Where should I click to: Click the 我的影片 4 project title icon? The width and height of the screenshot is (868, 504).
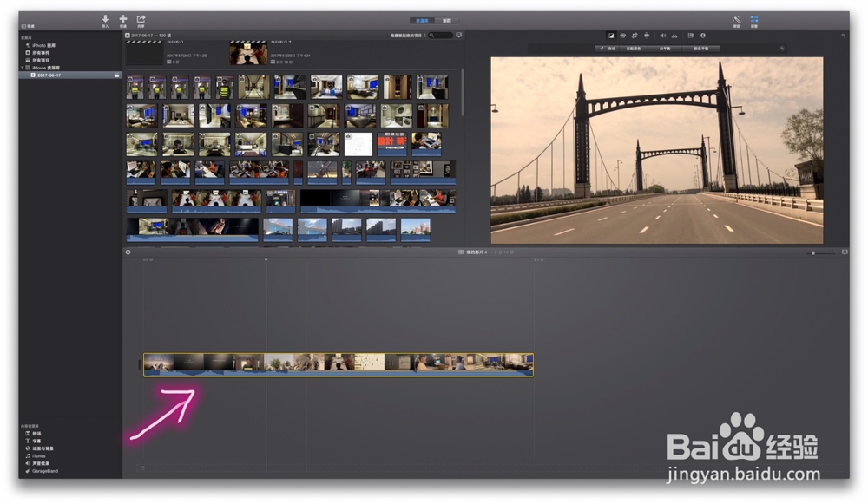click(461, 252)
